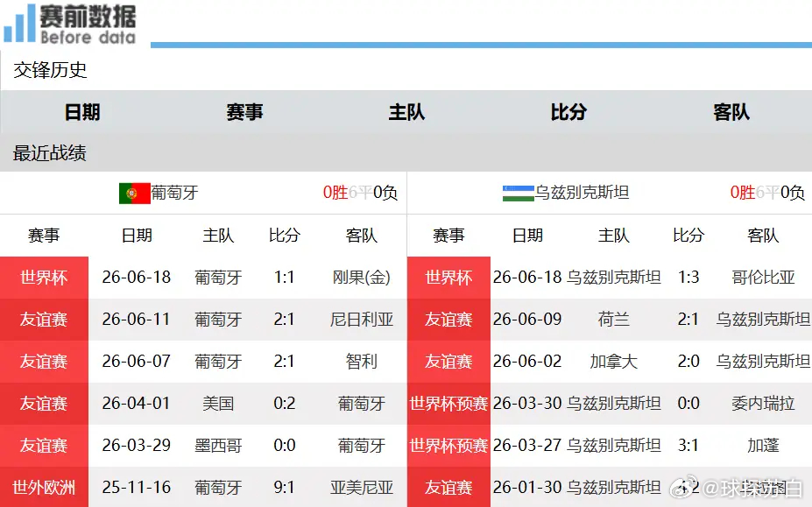Select the date 26-04-01
Viewport: 812px width, 507px height.
[x=136, y=404]
